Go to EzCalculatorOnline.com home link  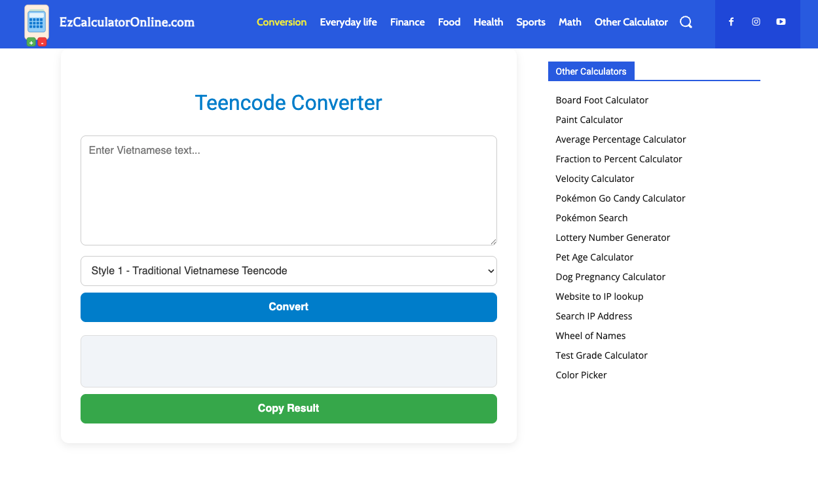click(x=127, y=22)
